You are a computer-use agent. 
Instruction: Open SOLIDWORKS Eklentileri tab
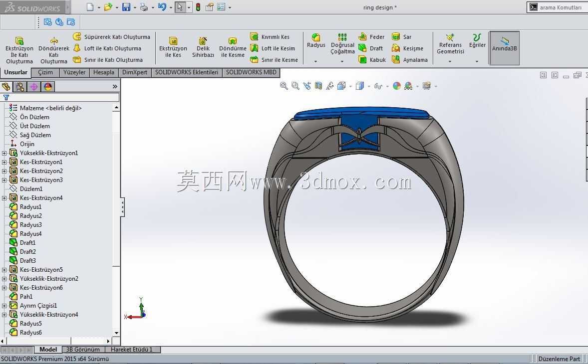click(187, 72)
